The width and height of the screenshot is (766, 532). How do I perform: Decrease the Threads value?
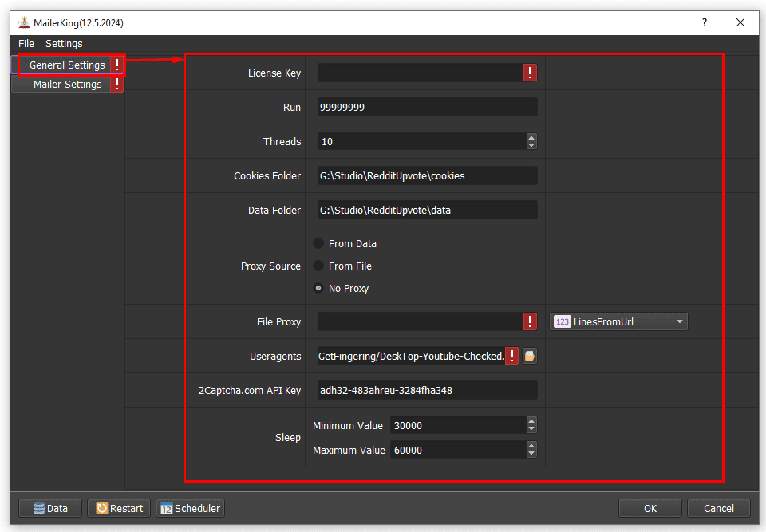pos(531,145)
